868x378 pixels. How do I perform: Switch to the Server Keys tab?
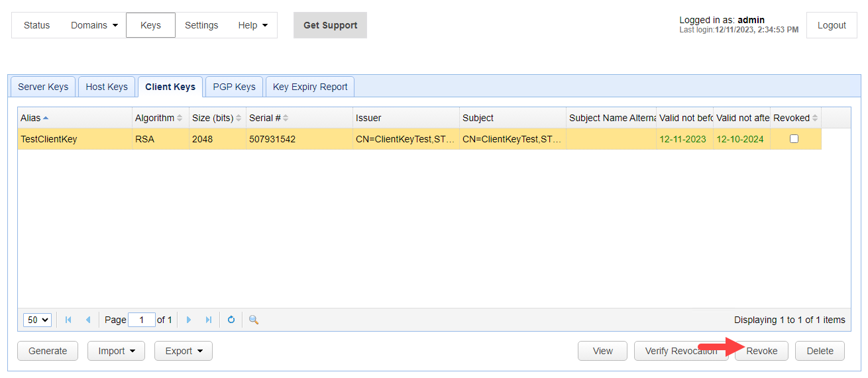43,87
